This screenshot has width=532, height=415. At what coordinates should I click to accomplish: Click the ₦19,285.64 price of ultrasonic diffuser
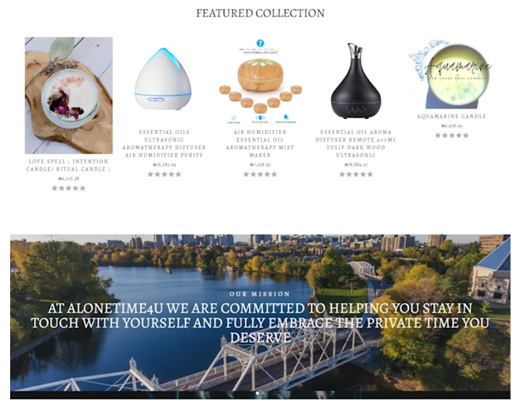pos(164,165)
